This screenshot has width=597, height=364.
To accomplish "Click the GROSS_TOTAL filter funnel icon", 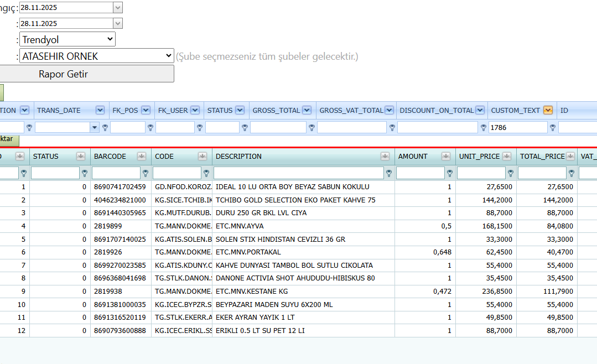I will click(312, 128).
